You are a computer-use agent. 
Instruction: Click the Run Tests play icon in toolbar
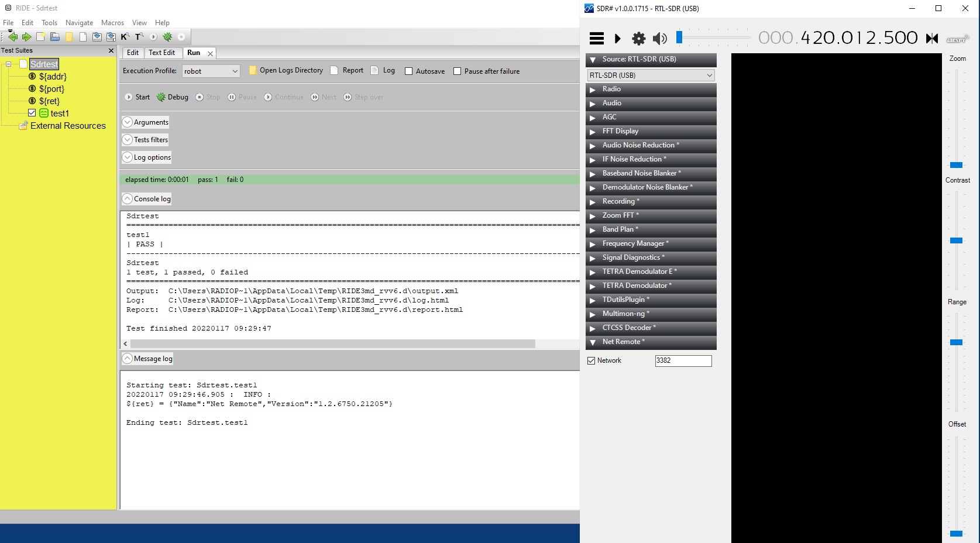pyautogui.click(x=153, y=37)
